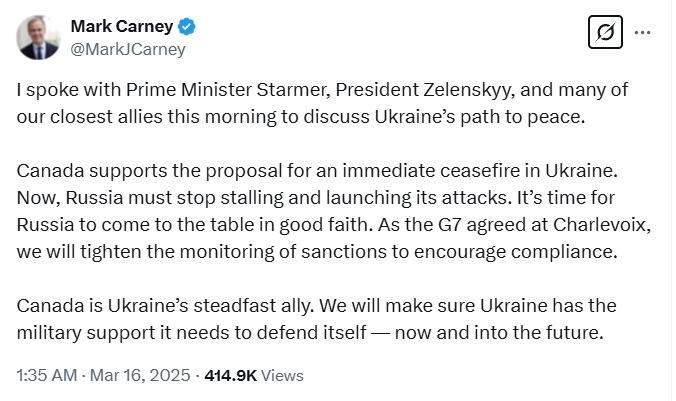Click the display name Mark Carney

122,26
